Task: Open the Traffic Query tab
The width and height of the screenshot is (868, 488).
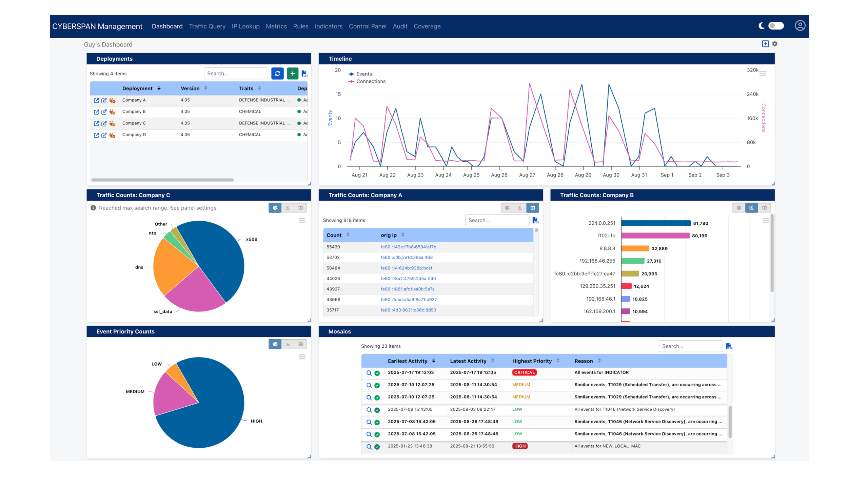Action: point(207,26)
